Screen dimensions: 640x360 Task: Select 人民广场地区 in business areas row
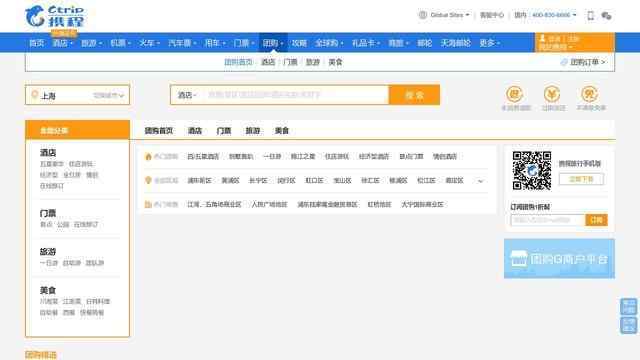coord(269,204)
